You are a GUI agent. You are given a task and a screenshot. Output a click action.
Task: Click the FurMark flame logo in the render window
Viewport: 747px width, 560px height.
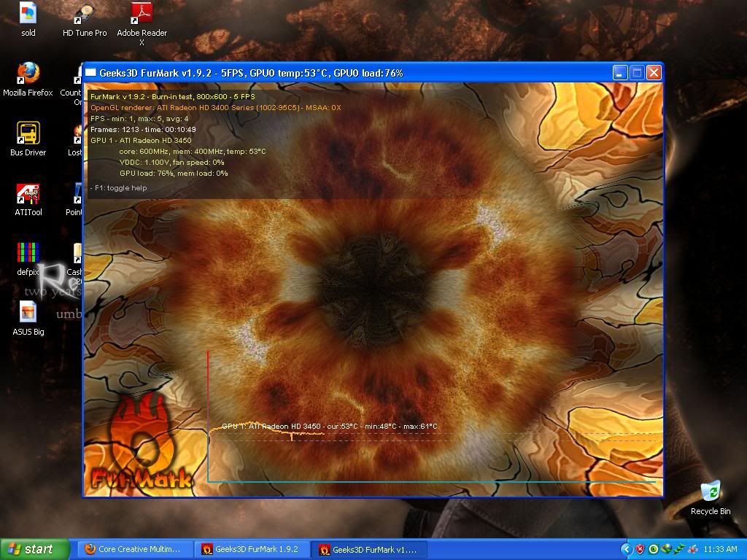pyautogui.click(x=143, y=443)
